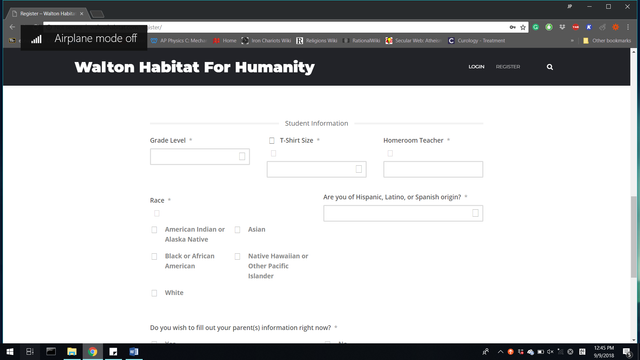Check the American Indian or Alaska Native box
Viewport: 640px width, 360px height.
(x=154, y=230)
